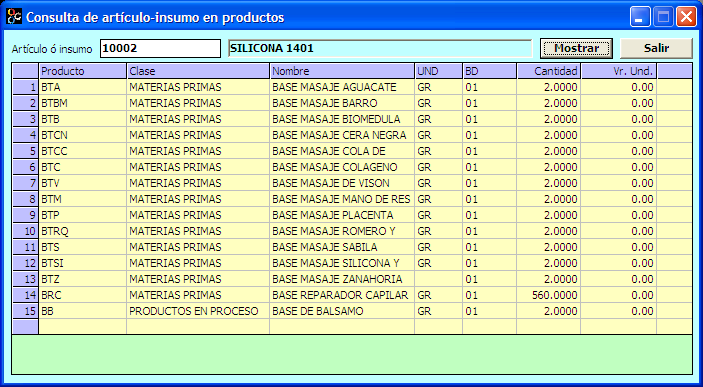Image resolution: width=703 pixels, height=387 pixels.
Task: Click the cell BASE MASAJE ZANAHORIA
Action: click(x=342, y=279)
